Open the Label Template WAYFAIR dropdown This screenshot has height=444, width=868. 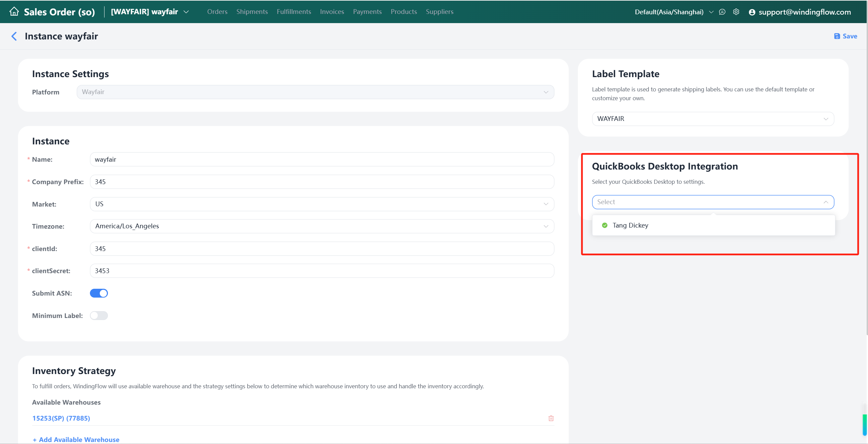tap(713, 119)
